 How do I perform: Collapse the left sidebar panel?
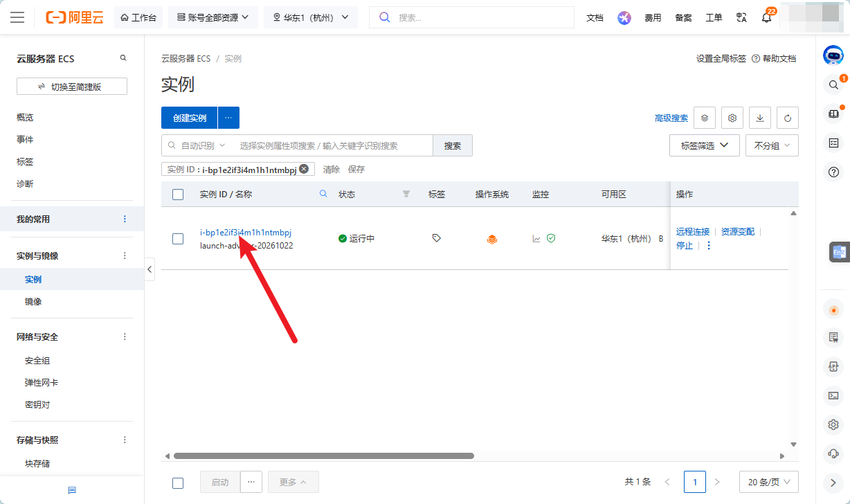point(150,269)
